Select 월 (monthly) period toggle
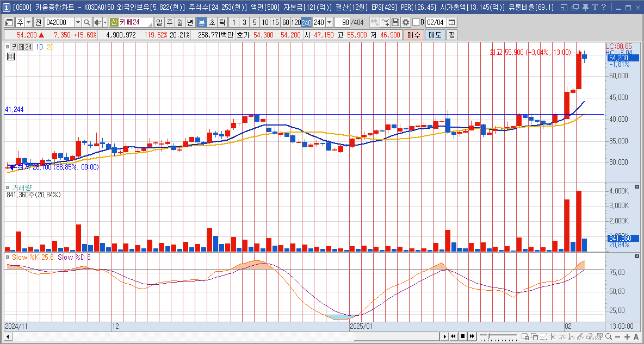Viewport: 644px width, 344px height. coord(179,23)
